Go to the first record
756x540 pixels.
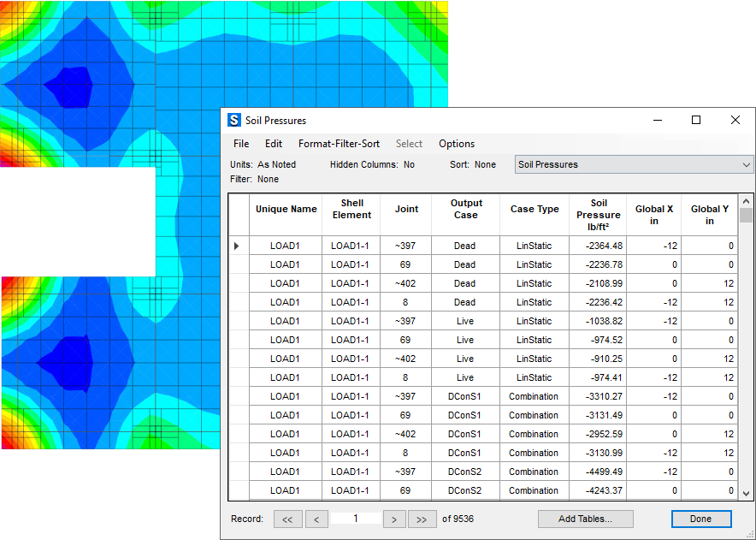point(287,519)
